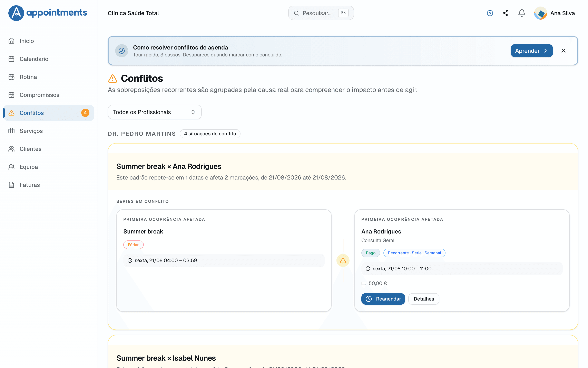Click the orange 4 badge on Conflitos
The width and height of the screenshot is (588, 368).
click(85, 113)
